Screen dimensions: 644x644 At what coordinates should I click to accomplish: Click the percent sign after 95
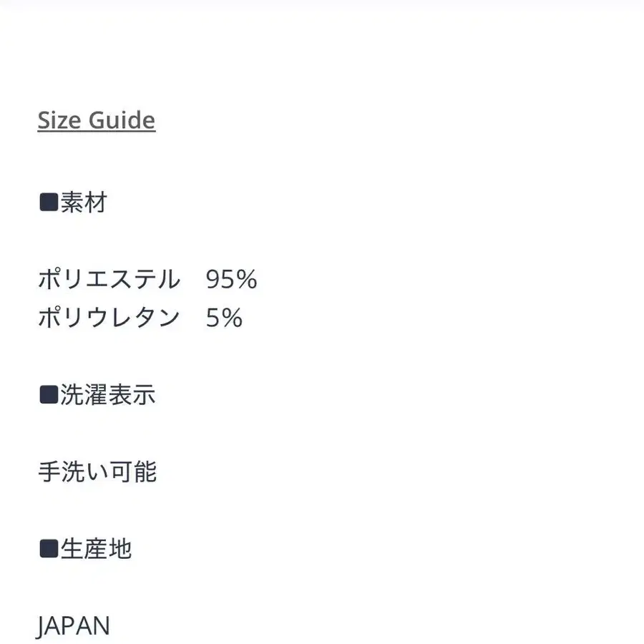pos(245,279)
